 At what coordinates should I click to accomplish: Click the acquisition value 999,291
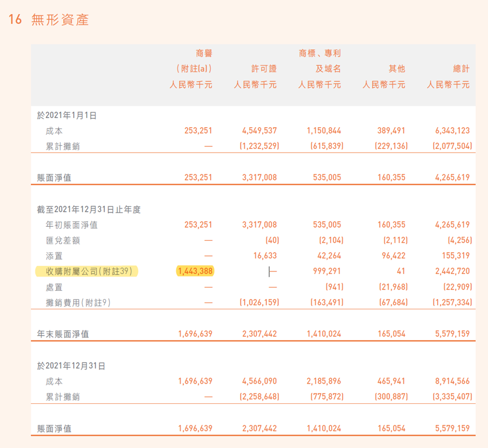tap(327, 271)
